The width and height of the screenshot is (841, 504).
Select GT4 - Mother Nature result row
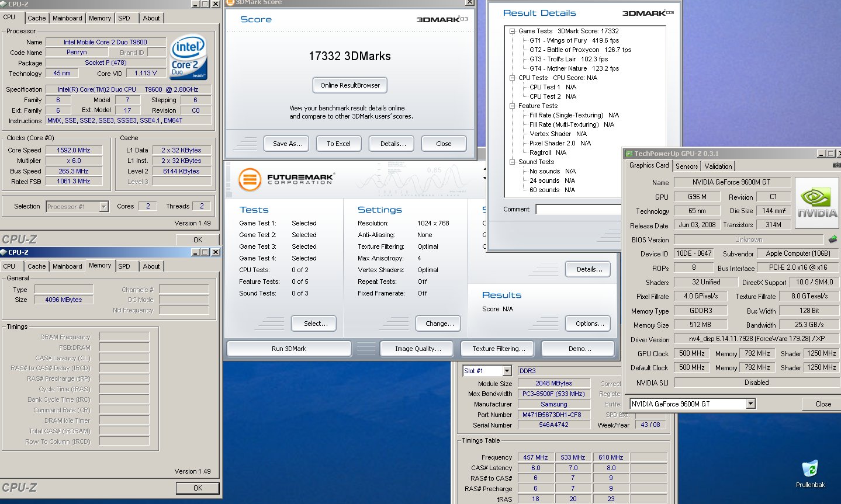(x=574, y=68)
